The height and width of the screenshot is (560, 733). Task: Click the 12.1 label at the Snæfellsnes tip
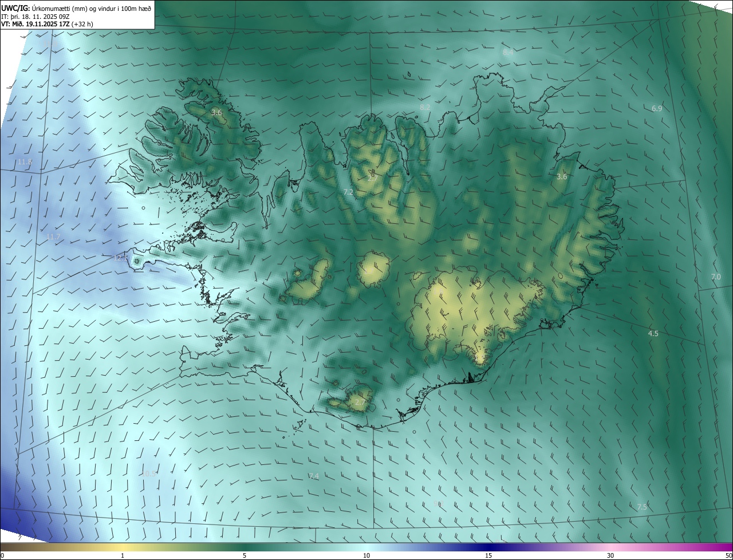(x=121, y=258)
